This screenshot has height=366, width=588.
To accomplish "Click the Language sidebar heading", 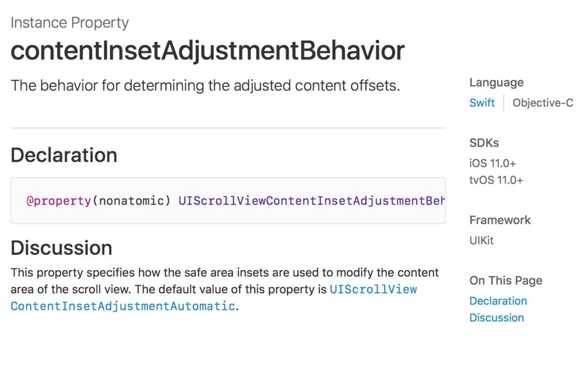I will pos(496,83).
